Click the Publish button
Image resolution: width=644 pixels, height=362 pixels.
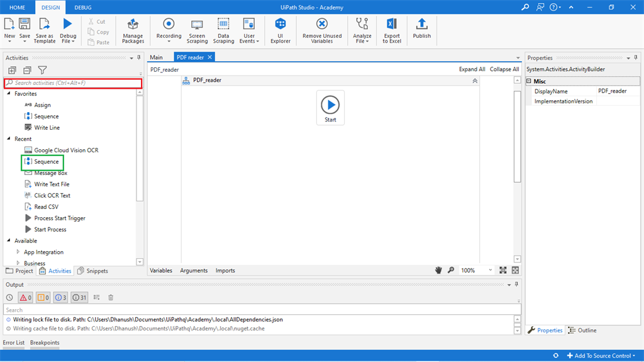coord(422,28)
